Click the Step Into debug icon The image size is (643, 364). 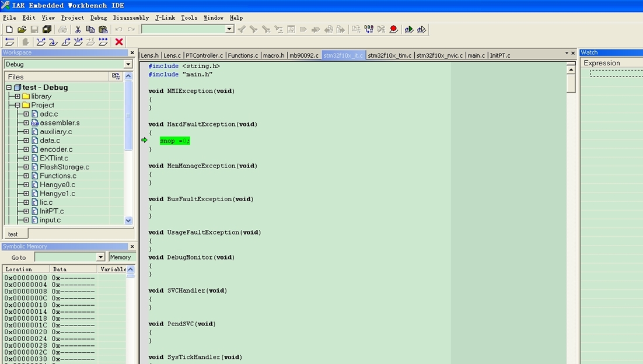coord(53,42)
